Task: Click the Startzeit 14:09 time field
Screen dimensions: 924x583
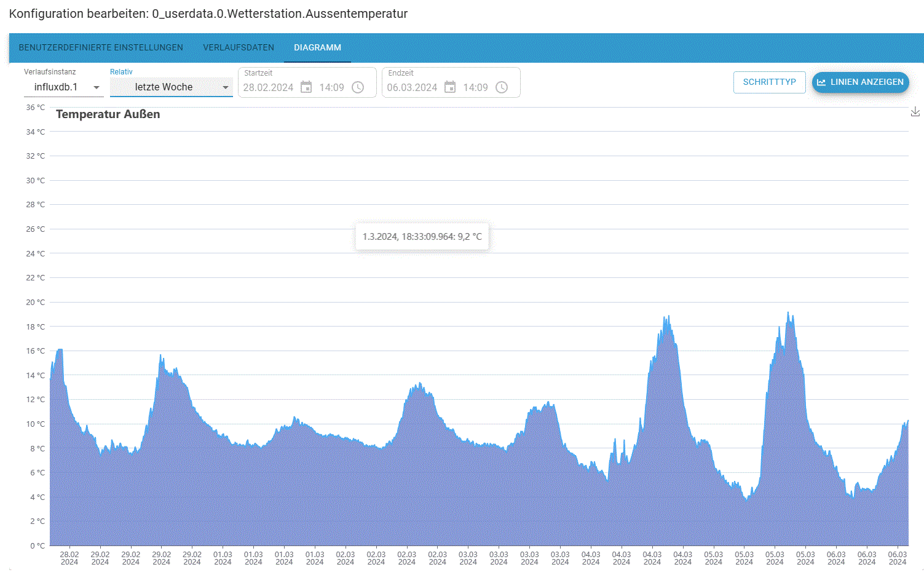Action: [331, 87]
